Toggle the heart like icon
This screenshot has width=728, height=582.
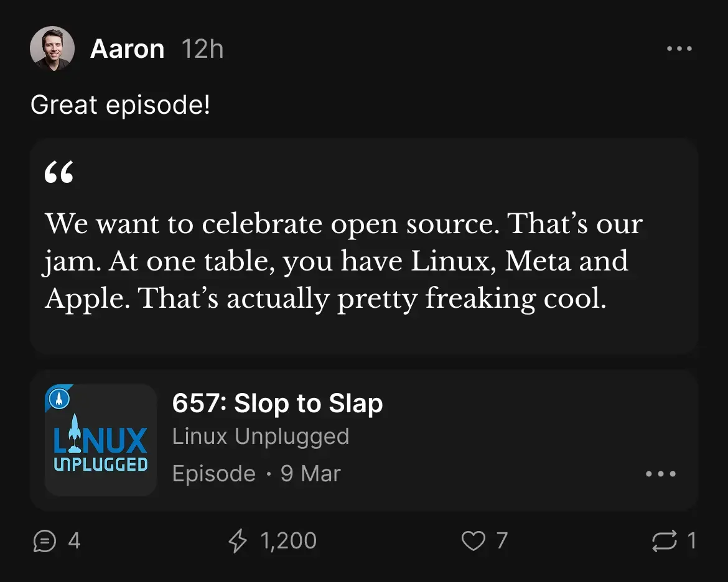[x=473, y=541]
